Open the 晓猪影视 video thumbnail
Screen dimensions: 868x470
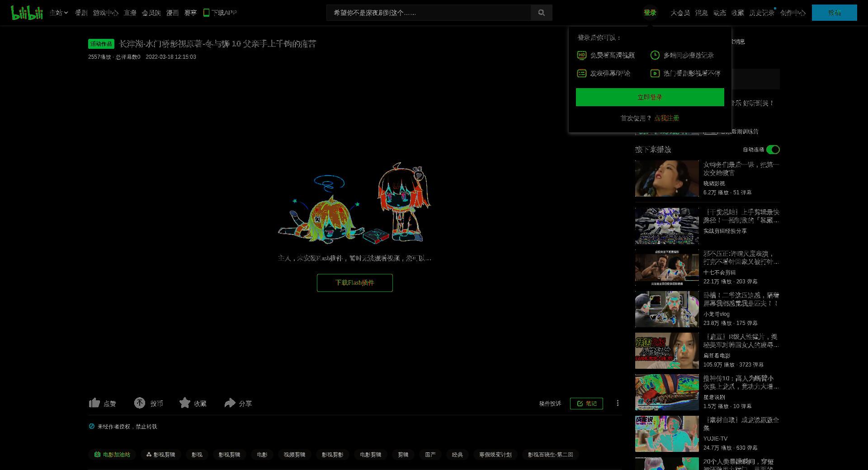[x=667, y=179]
